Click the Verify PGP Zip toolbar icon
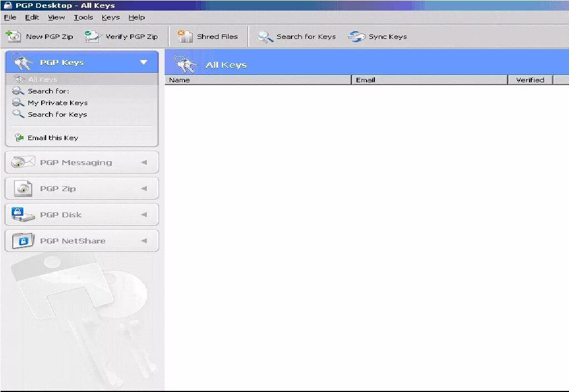This screenshot has width=569, height=392. point(92,36)
